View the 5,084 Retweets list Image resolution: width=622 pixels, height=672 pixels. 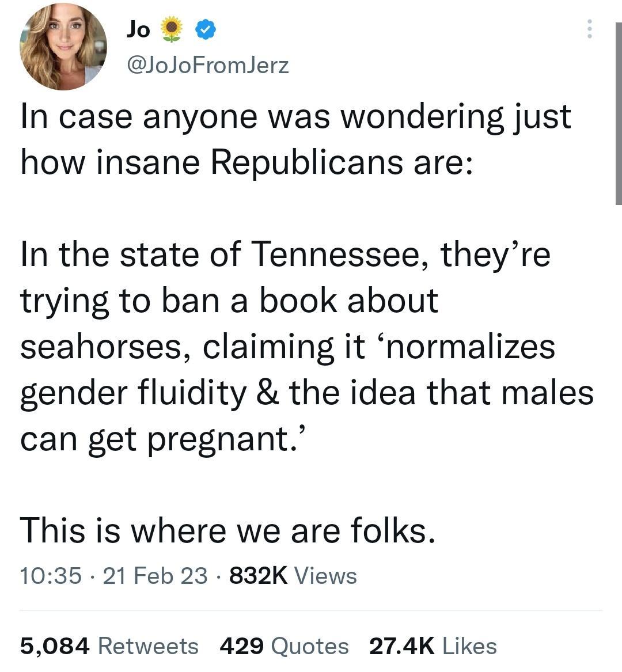click(x=109, y=647)
